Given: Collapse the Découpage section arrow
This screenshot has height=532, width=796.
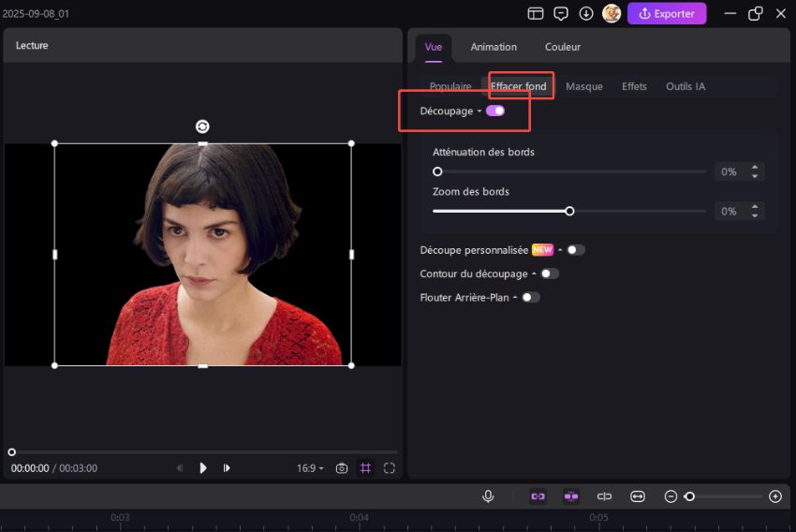Looking at the screenshot, I should (479, 111).
